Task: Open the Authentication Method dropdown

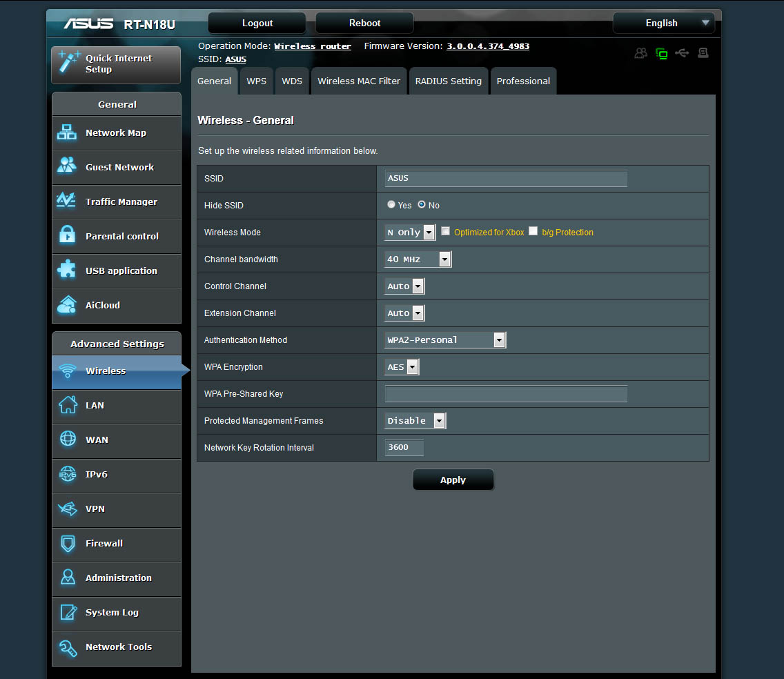Action: [x=445, y=340]
